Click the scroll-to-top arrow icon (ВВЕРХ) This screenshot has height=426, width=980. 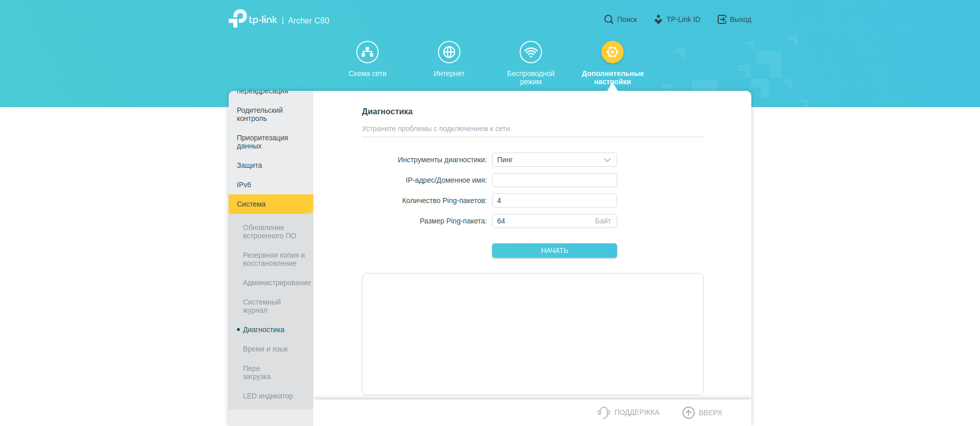(x=689, y=412)
